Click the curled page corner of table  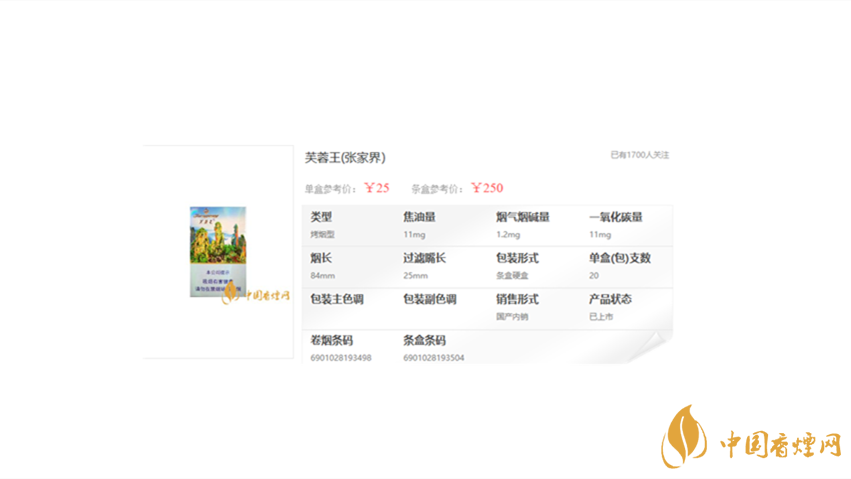tap(654, 347)
